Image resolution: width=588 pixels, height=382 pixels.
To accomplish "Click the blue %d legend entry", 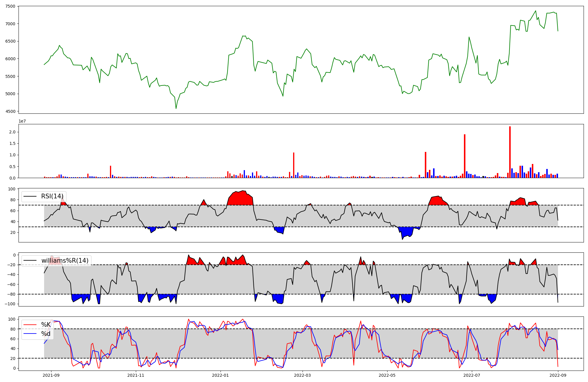I will 46,334.
